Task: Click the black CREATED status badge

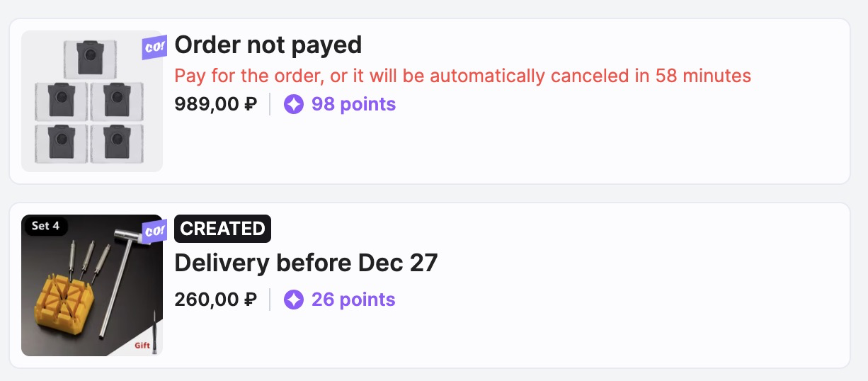Action: [x=222, y=229]
